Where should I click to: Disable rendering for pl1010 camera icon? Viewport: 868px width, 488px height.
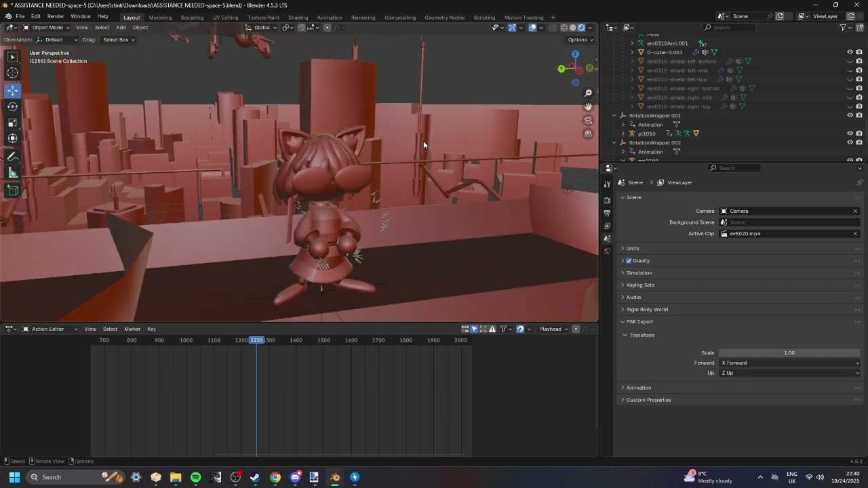(x=859, y=134)
